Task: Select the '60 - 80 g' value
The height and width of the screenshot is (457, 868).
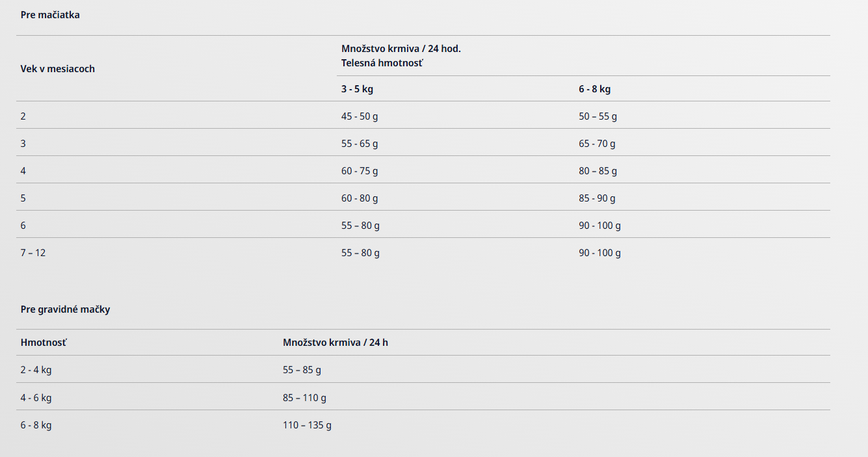Action: 360,198
